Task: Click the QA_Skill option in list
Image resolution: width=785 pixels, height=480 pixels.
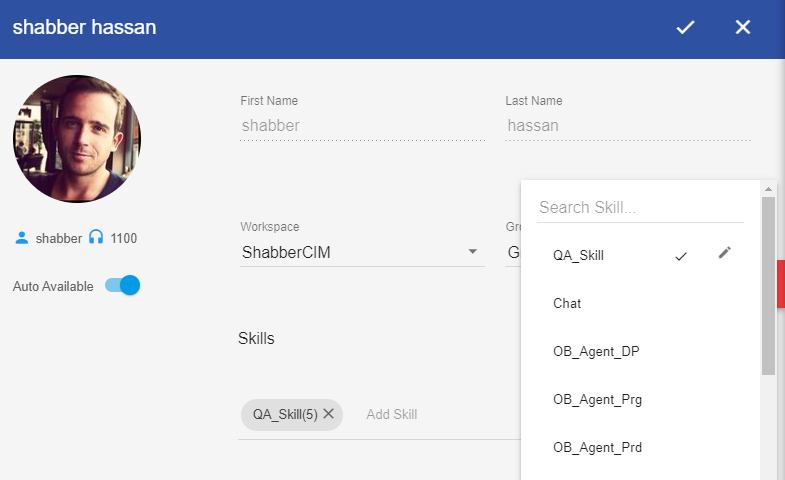Action: (x=579, y=255)
